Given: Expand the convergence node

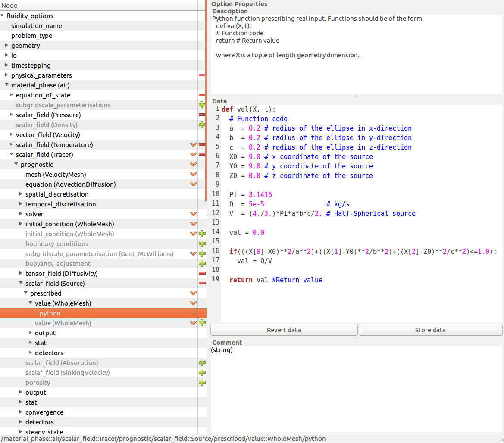Looking at the screenshot, I should coord(21,412).
